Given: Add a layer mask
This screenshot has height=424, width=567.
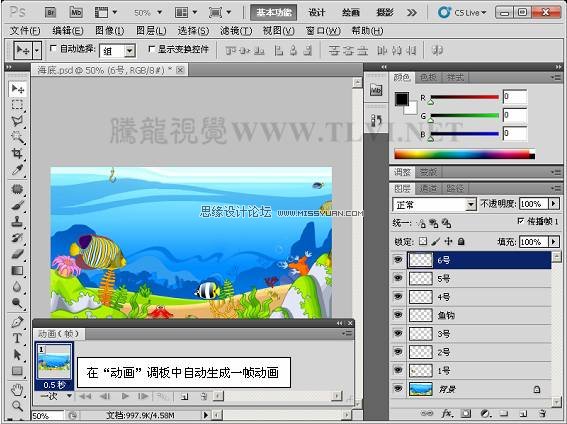Looking at the screenshot, I should tap(466, 413).
